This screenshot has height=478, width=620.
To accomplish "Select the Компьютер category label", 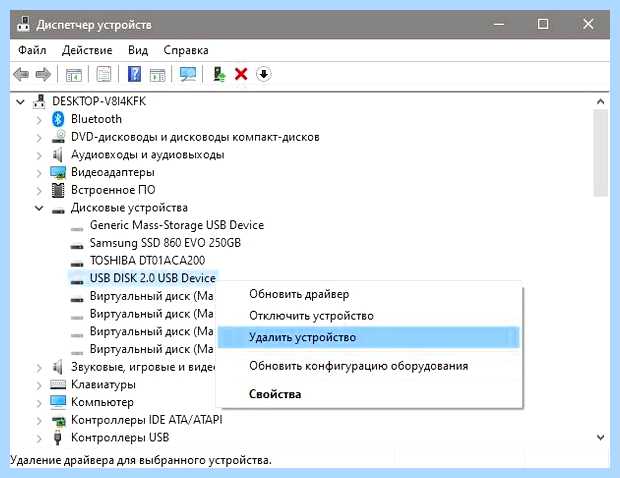I will (x=102, y=402).
